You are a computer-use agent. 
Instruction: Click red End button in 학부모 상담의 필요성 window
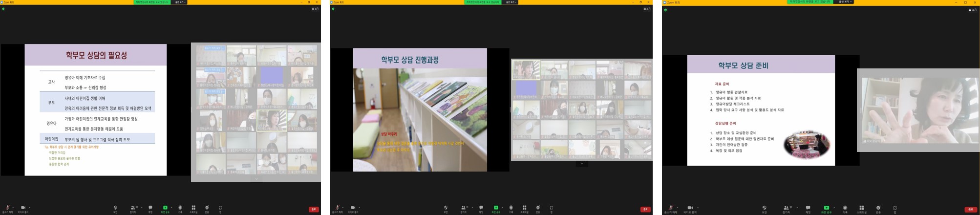tap(314, 210)
